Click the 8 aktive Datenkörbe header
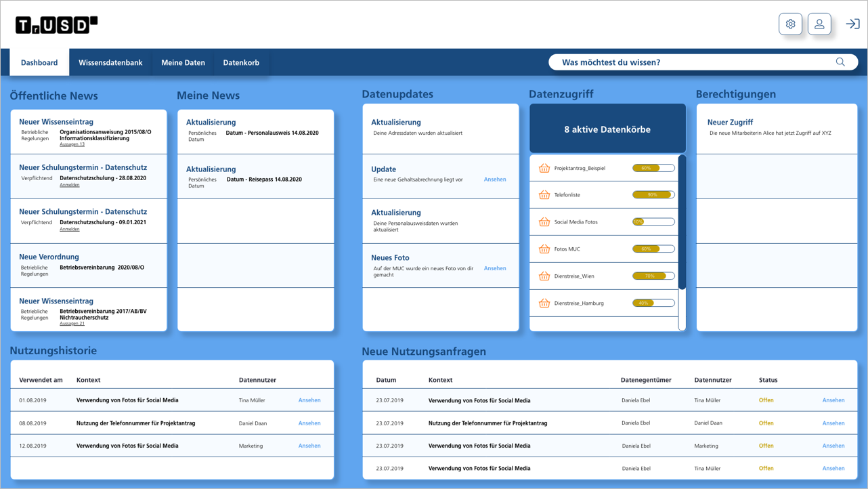The image size is (868, 489). (x=607, y=129)
